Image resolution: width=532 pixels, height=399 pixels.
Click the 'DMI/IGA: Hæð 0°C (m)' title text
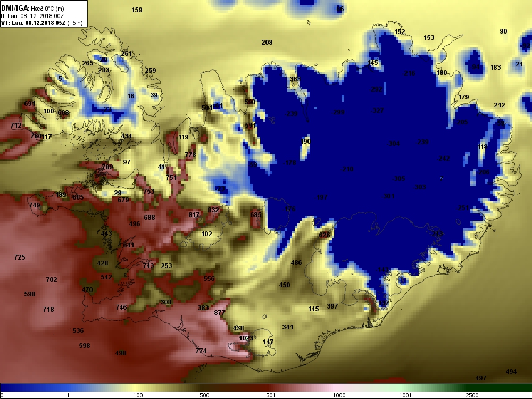[x=32, y=8]
